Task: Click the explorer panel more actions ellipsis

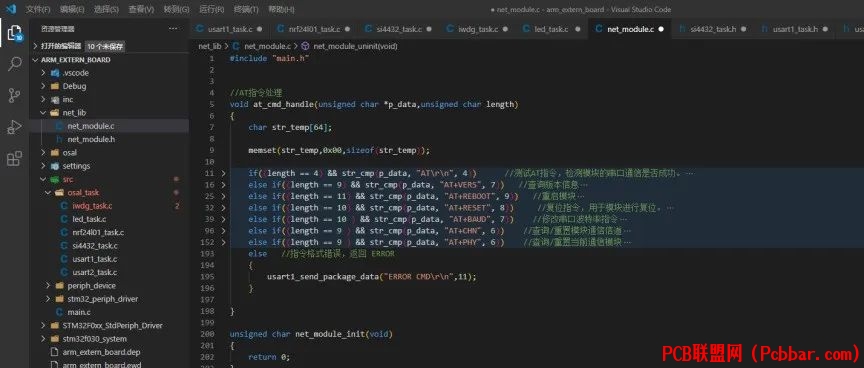Action: pos(174,29)
